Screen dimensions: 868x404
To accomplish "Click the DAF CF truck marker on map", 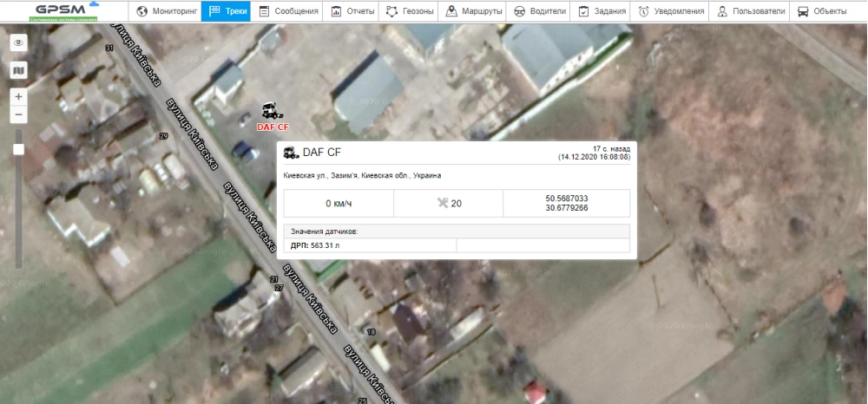I will 273,113.
